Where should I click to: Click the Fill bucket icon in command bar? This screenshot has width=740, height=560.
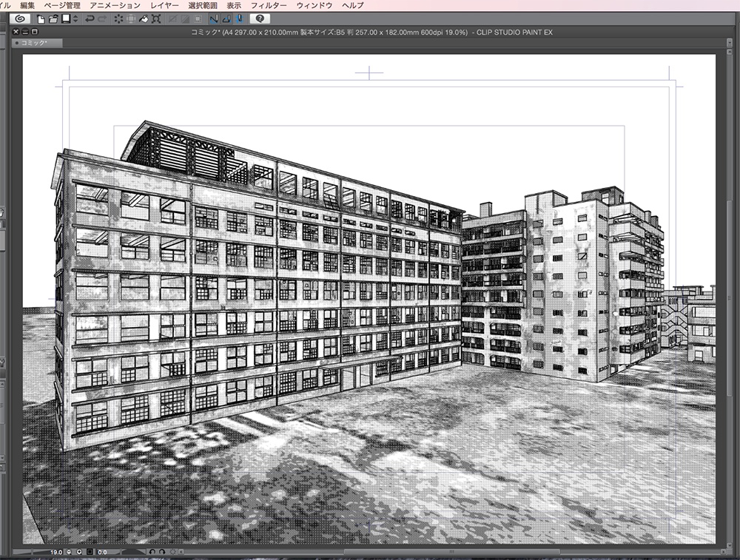pyautogui.click(x=144, y=19)
